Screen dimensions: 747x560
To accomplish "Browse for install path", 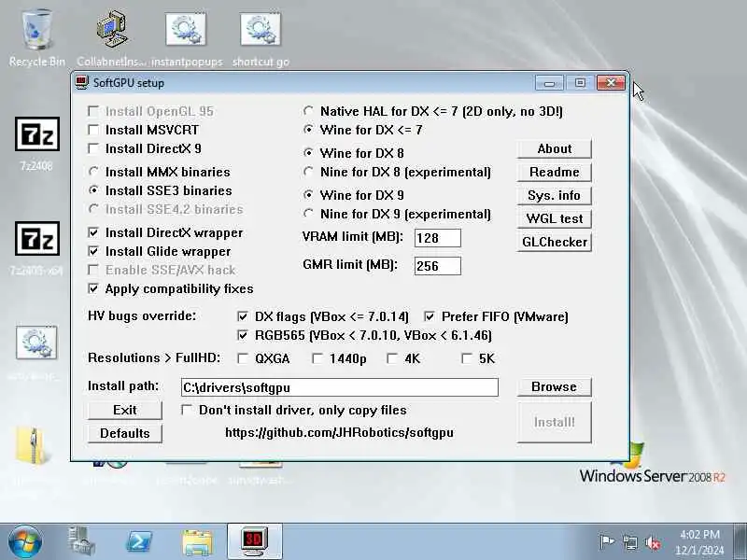I will 554,386.
